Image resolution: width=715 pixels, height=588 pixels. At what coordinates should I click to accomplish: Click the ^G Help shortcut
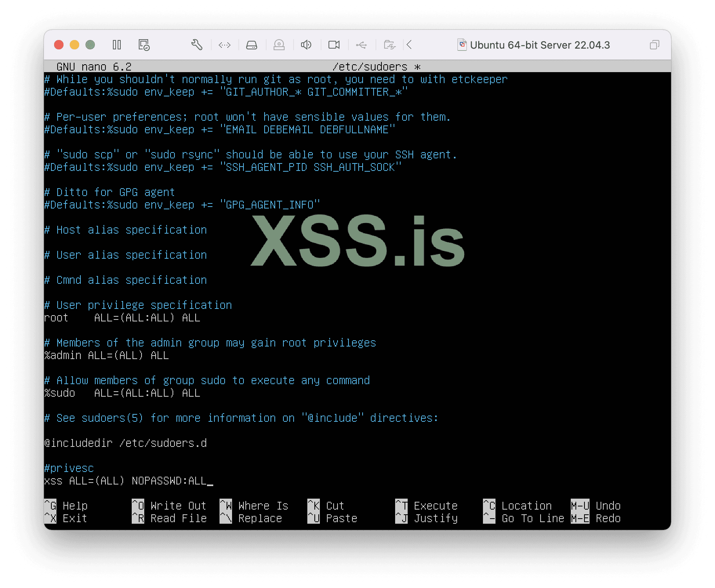click(x=66, y=506)
